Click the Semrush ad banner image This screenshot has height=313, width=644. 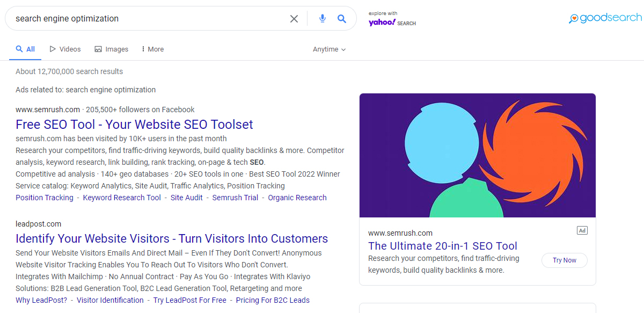pos(478,155)
